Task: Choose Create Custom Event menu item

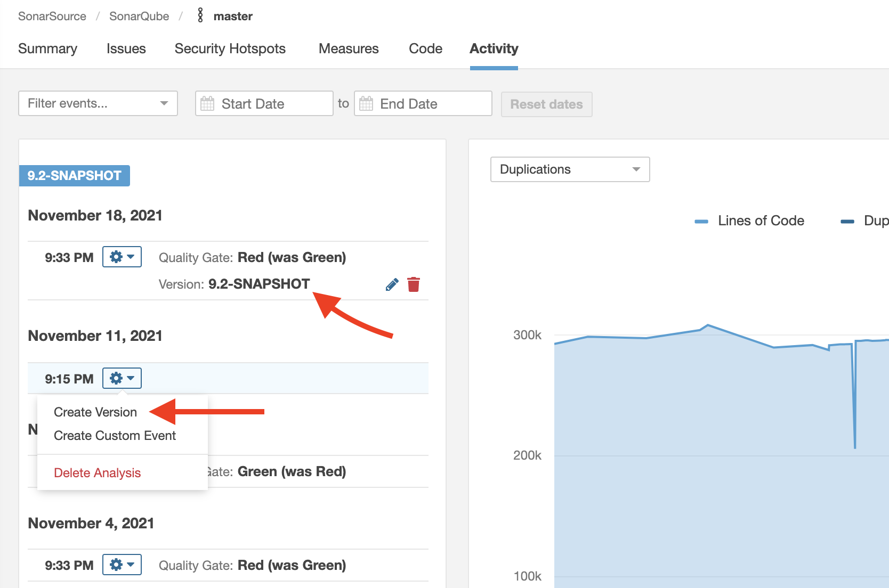Action: [115, 436]
